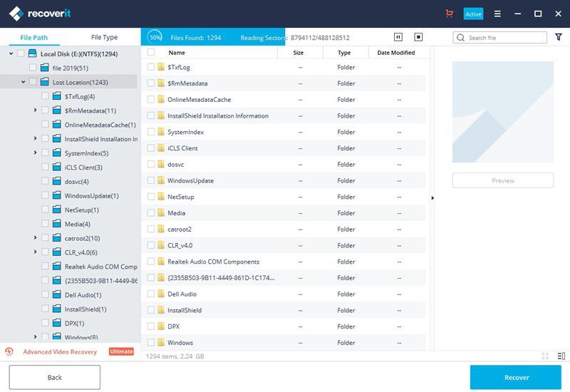Click the WindowsUpdate folder icon in tree
This screenshot has width=570, height=392.
[57, 195]
